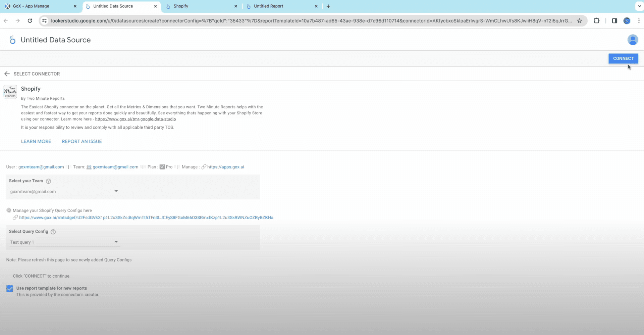
Task: Expand the Select your Team dropdown
Action: 64,191
